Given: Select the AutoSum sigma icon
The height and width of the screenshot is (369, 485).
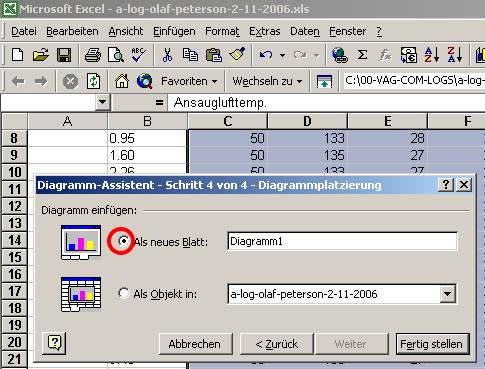Looking at the screenshot, I should point(362,55).
